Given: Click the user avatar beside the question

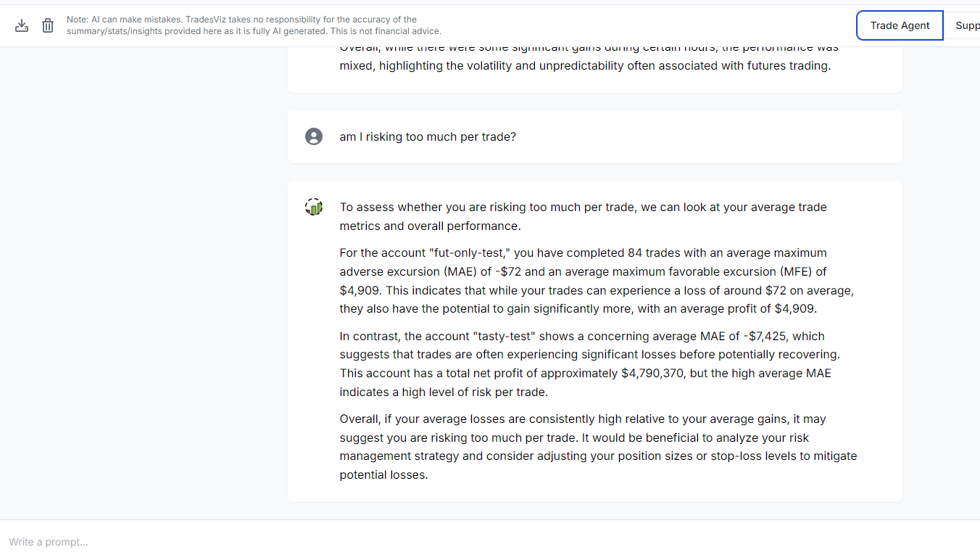Looking at the screenshot, I should 314,136.
